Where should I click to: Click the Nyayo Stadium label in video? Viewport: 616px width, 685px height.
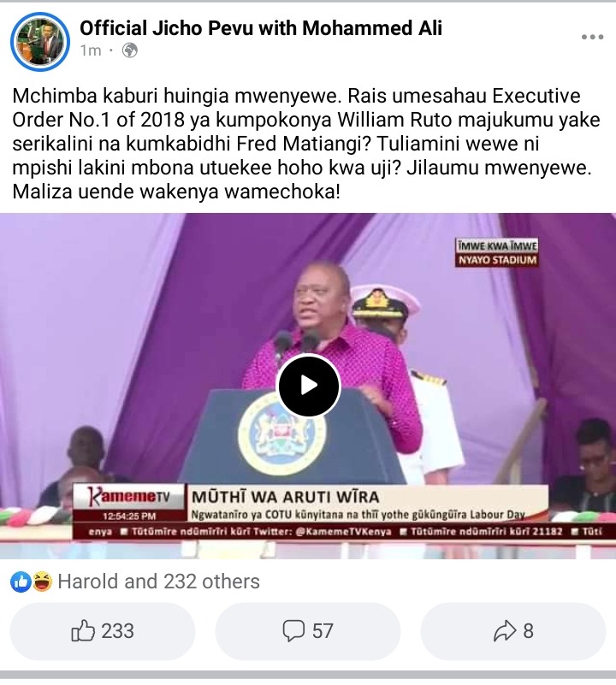click(x=496, y=260)
